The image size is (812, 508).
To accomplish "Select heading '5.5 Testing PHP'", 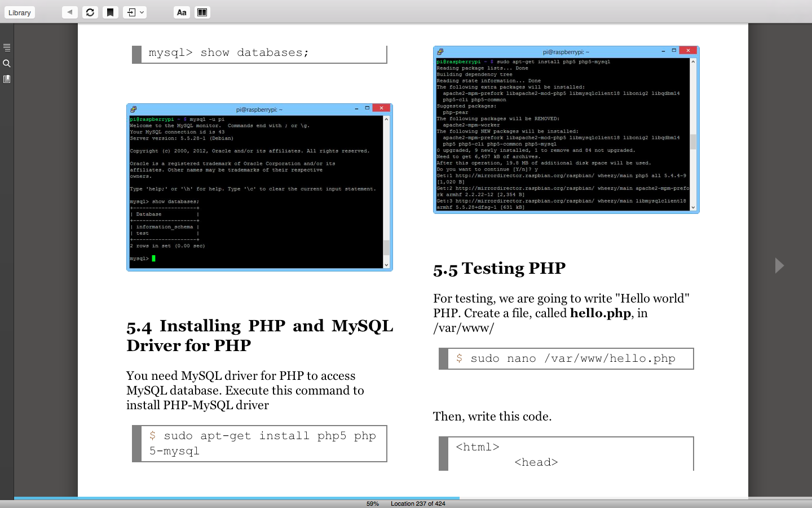I will [499, 268].
